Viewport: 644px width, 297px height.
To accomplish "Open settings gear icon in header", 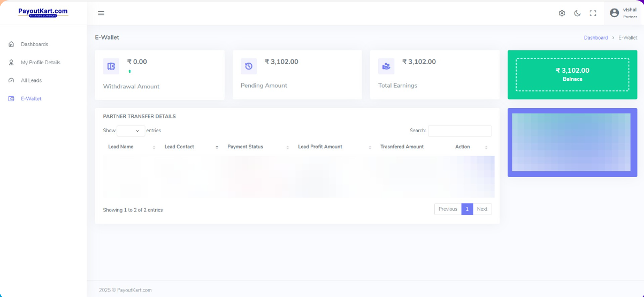I will [562, 13].
